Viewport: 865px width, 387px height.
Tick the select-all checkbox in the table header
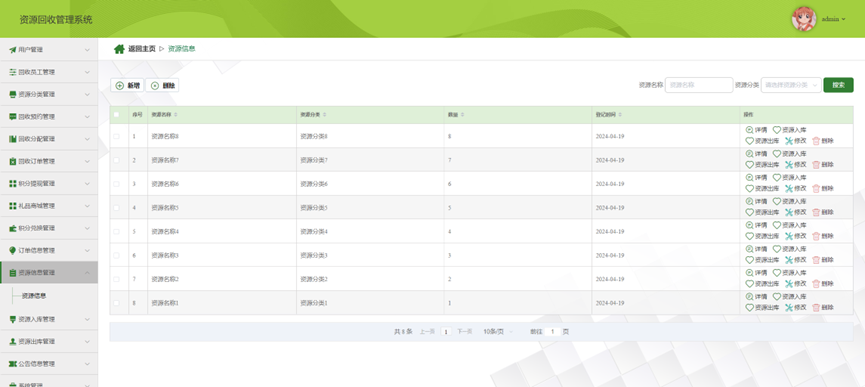(x=116, y=115)
